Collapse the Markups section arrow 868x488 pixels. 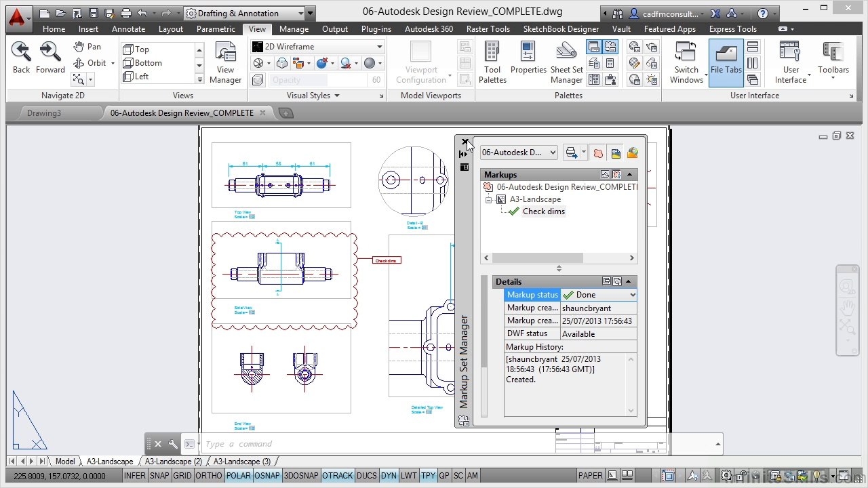coord(629,175)
